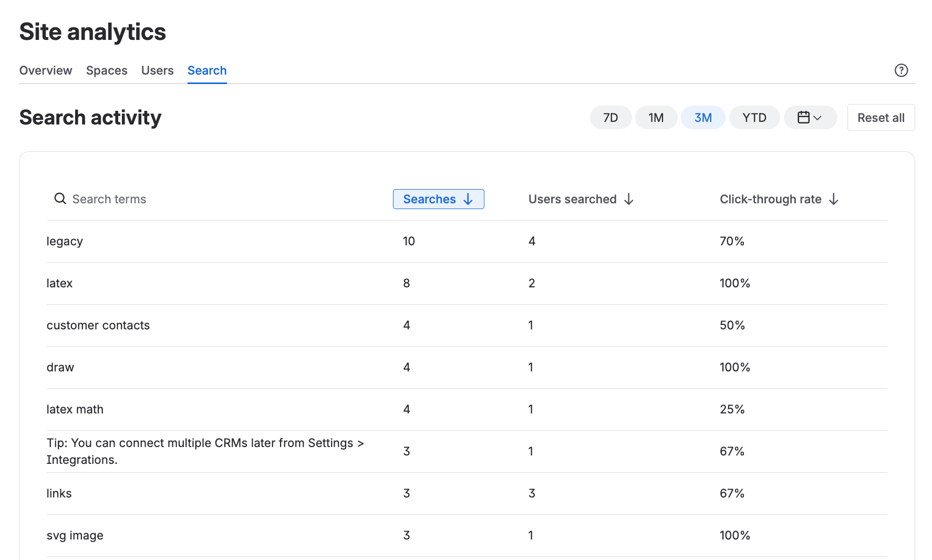The width and height of the screenshot is (932, 560).
Task: Switch to the Users tab
Action: tap(157, 70)
